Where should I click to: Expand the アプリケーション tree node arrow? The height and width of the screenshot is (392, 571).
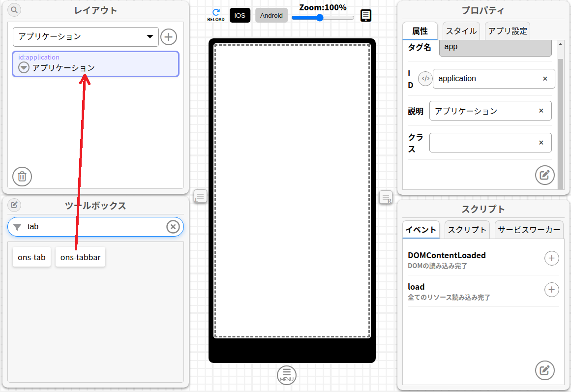24,68
